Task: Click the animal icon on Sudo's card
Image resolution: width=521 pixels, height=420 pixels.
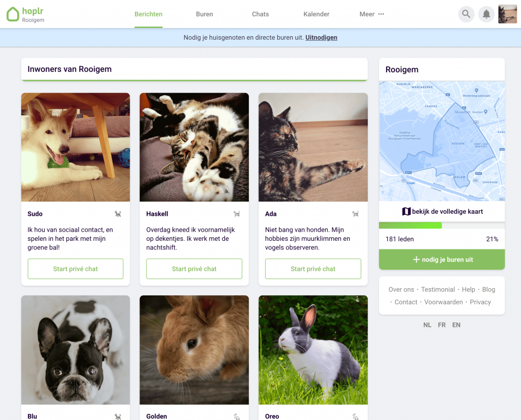Action: point(118,214)
